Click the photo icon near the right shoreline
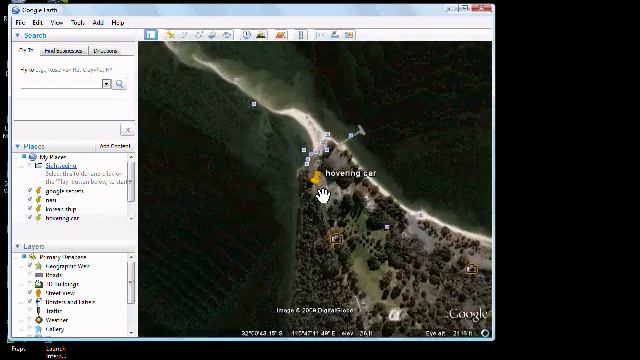The height and width of the screenshot is (360, 640). click(x=471, y=269)
